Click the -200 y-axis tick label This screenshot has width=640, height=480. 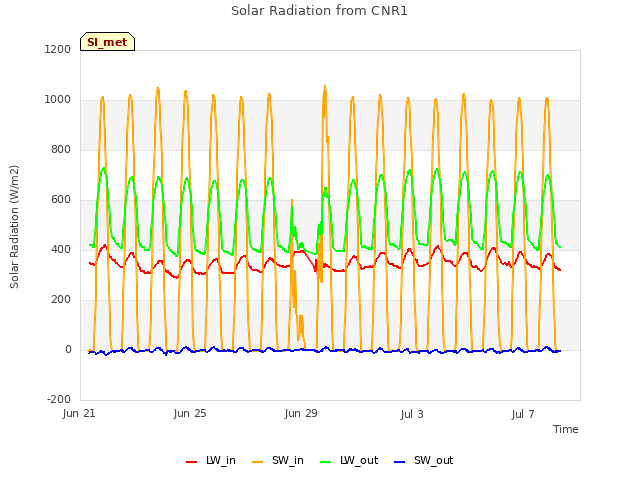click(x=59, y=399)
